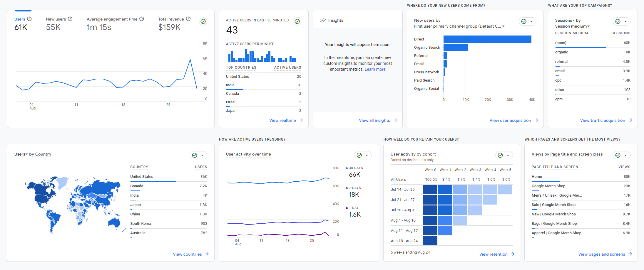Click the View retention link
This screenshot has height=270, width=644.
[493, 254]
